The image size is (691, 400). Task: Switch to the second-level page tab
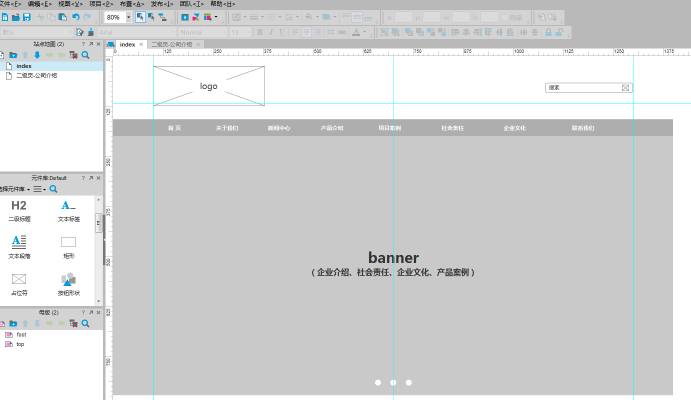point(172,44)
